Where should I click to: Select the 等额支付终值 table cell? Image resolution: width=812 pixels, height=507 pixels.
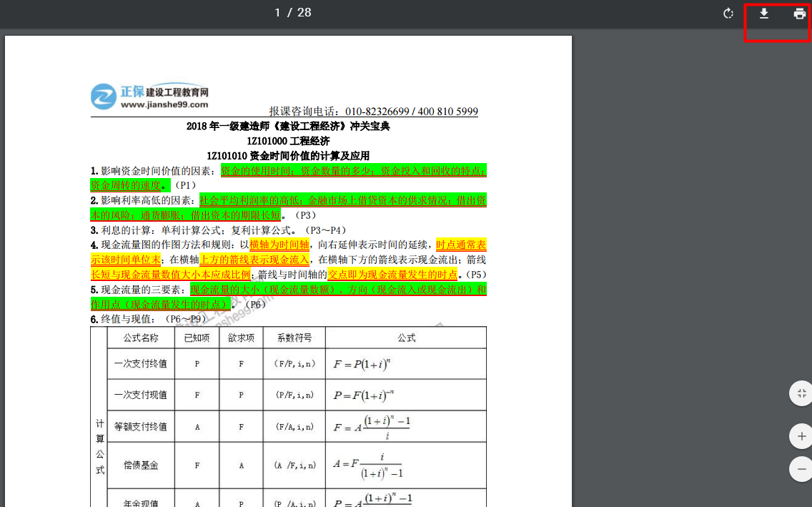pos(141,426)
